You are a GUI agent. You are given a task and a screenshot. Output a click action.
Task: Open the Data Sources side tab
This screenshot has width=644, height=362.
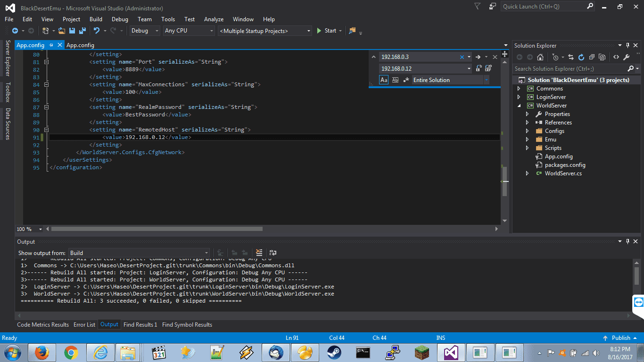tap(8, 124)
